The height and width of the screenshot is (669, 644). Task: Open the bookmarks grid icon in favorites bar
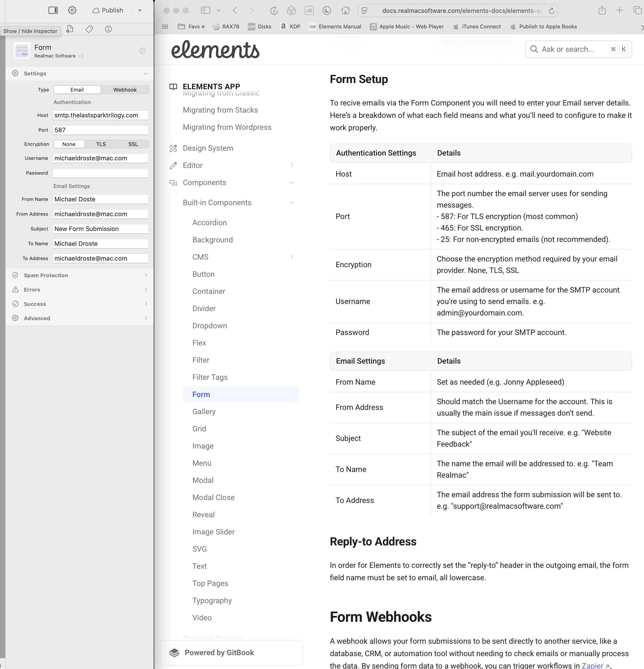coord(165,27)
